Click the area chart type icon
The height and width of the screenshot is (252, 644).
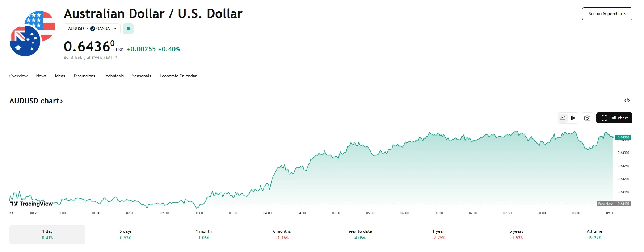click(x=563, y=118)
